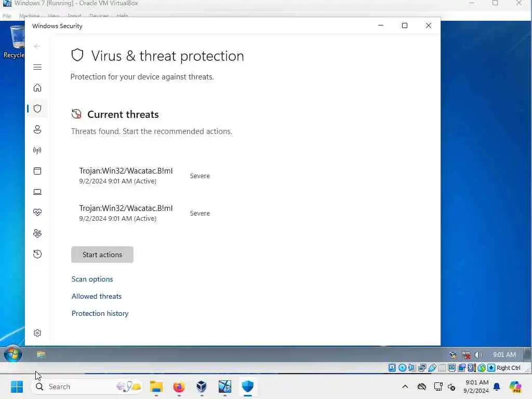Click the cloud sync-off tray icon

coord(422,387)
